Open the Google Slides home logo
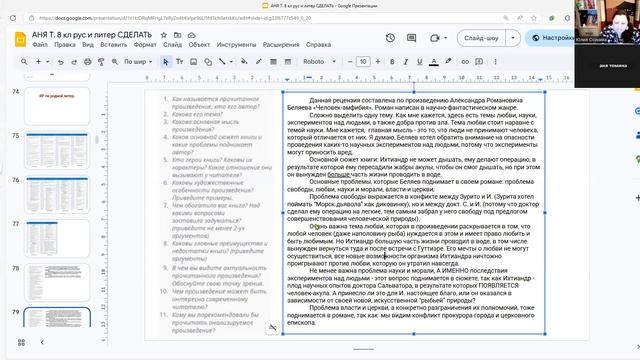 click(20, 40)
